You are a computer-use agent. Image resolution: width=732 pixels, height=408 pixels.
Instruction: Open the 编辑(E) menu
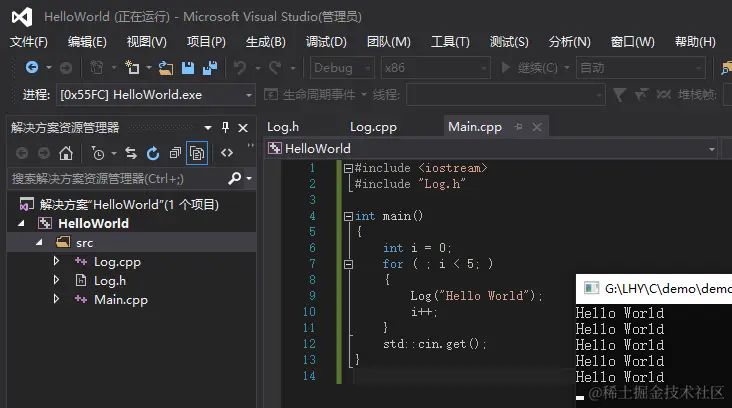[x=87, y=42]
